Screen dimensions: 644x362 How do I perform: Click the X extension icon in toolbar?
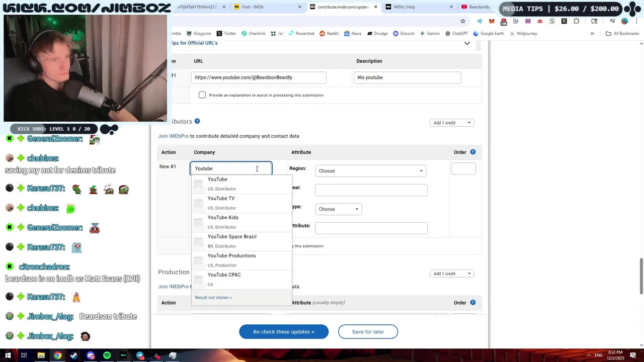(x=564, y=21)
